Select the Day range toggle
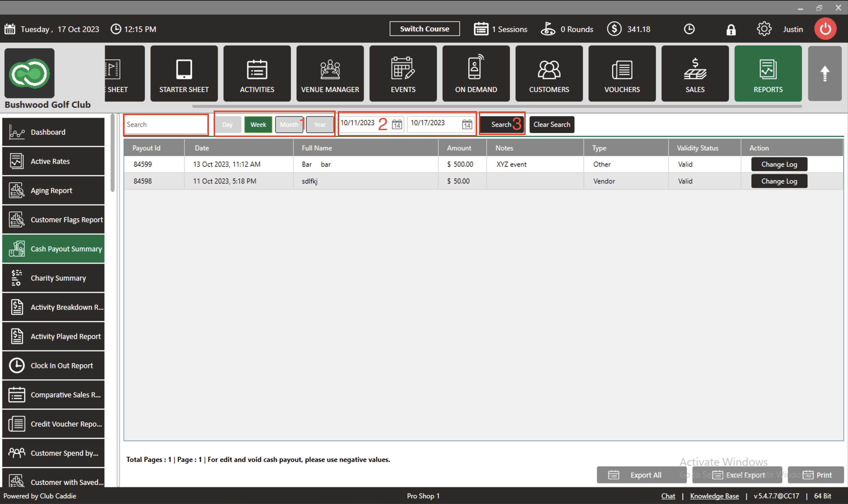The image size is (848, 504). [x=227, y=125]
